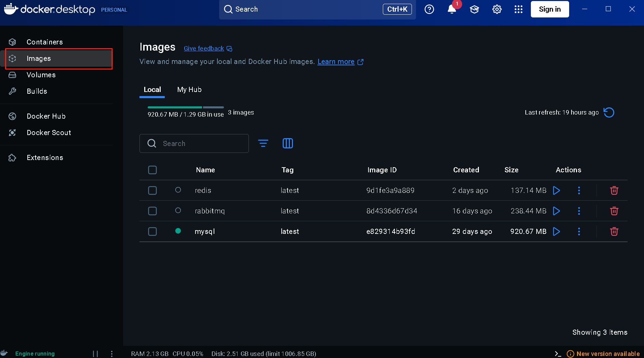This screenshot has height=358, width=644.
Task: Click the mysql Image ID e829314b93fd
Action: pyautogui.click(x=391, y=231)
